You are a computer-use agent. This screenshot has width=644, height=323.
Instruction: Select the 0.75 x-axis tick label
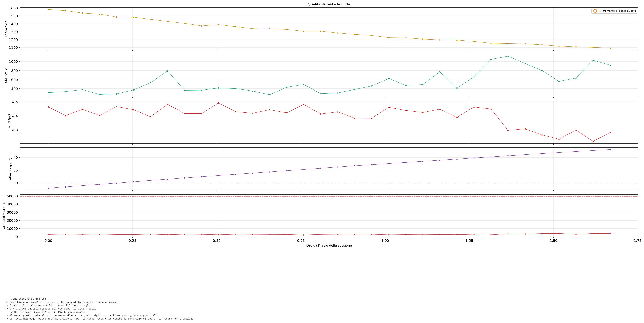coord(301,241)
